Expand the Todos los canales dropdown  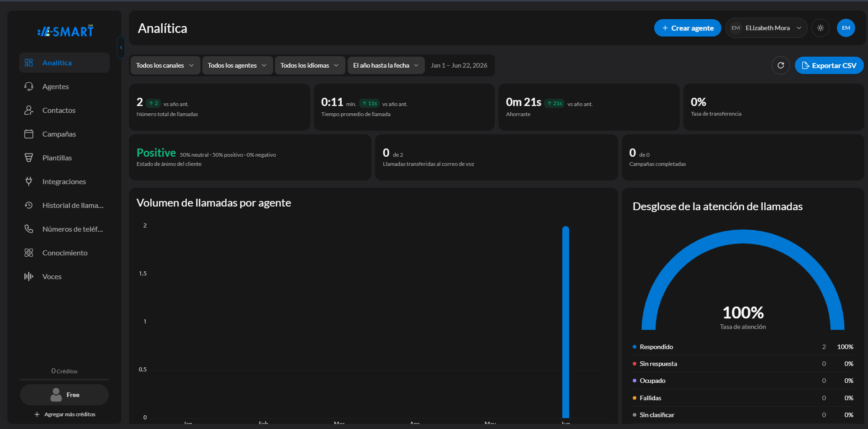[165, 65]
